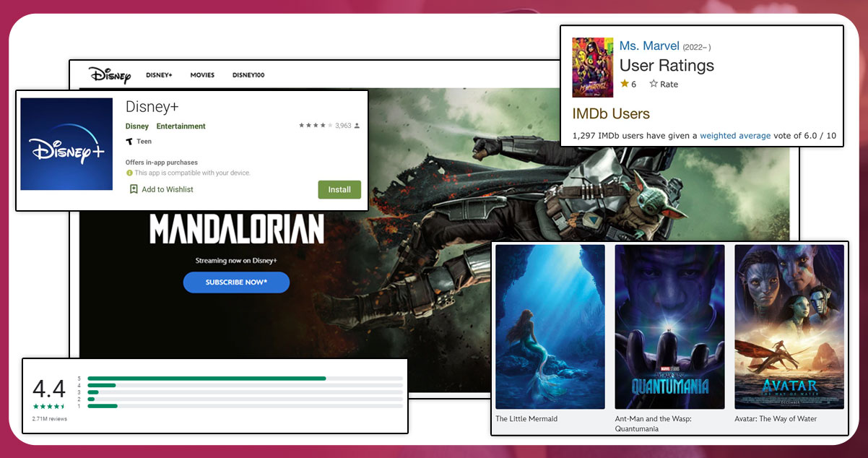The image size is (868, 458).
Task: Click the Add to Wishlist bookmark icon
Action: point(134,189)
